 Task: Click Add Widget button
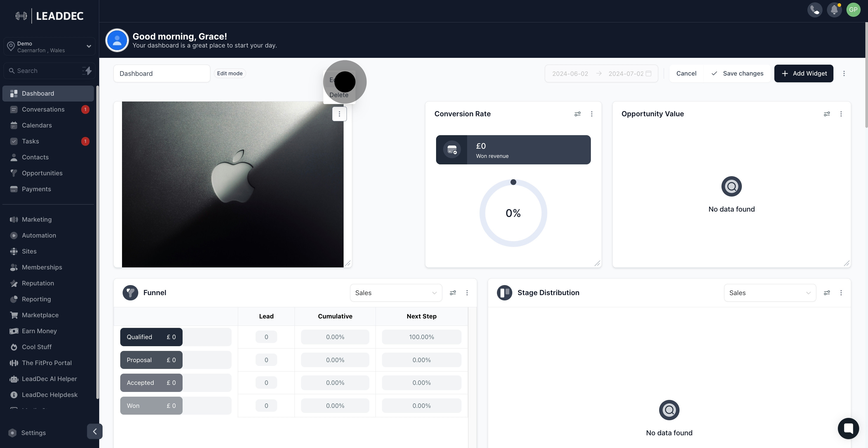(x=804, y=73)
